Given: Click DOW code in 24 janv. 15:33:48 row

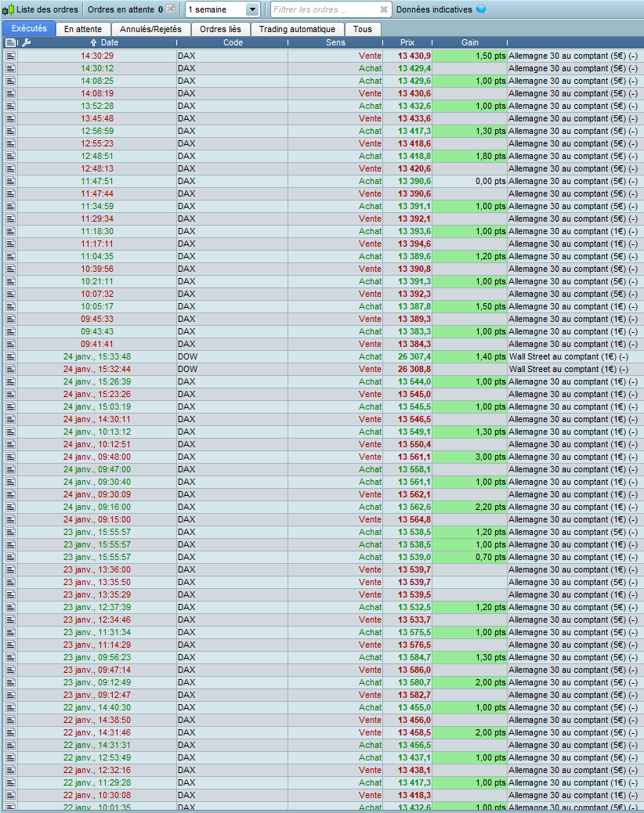Looking at the screenshot, I should [x=188, y=356].
